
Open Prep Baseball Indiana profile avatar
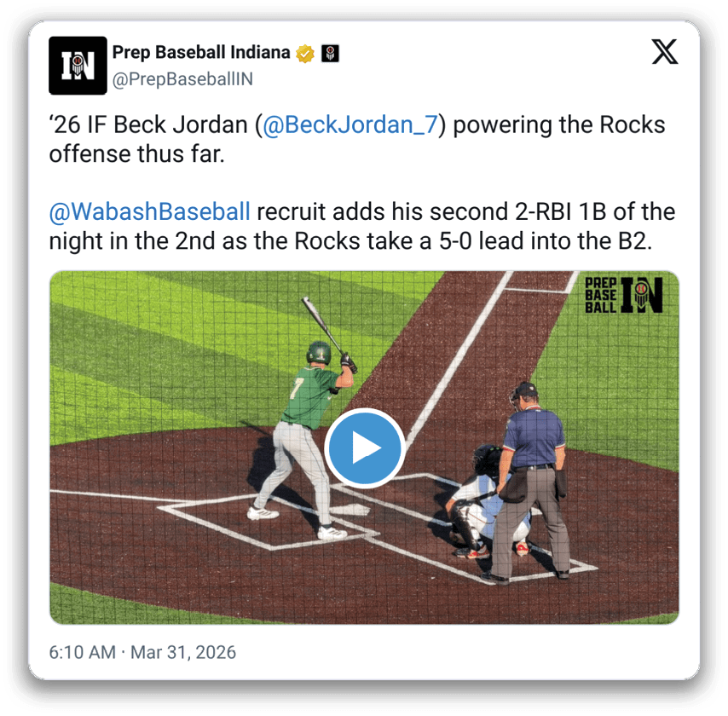(78, 66)
